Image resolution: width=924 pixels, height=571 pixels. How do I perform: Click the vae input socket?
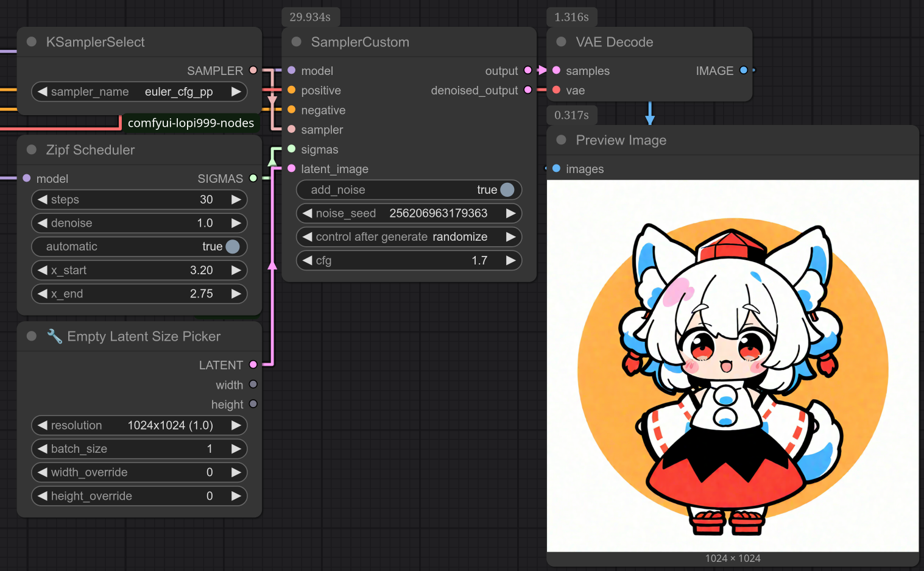tap(556, 90)
